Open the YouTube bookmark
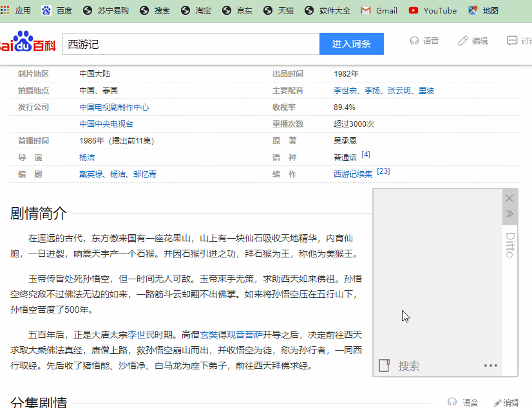 432,10
